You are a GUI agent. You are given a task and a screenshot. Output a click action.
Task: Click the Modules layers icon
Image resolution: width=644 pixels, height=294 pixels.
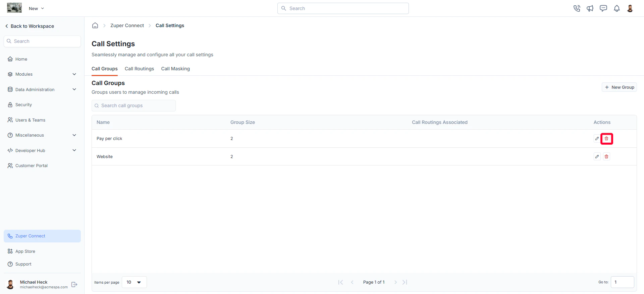point(10,74)
